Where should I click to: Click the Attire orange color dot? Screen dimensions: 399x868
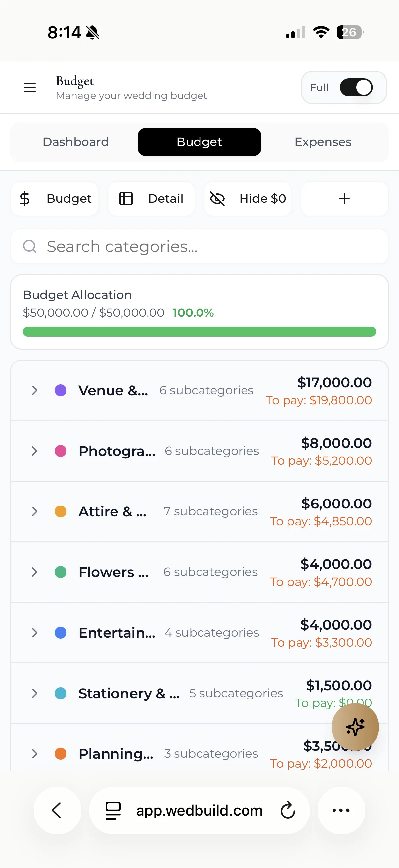61,511
